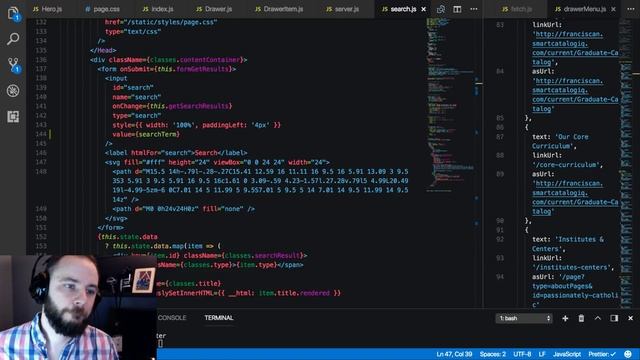Add a new terminal with plus icon
The height and width of the screenshot is (360, 640).
click(565, 318)
